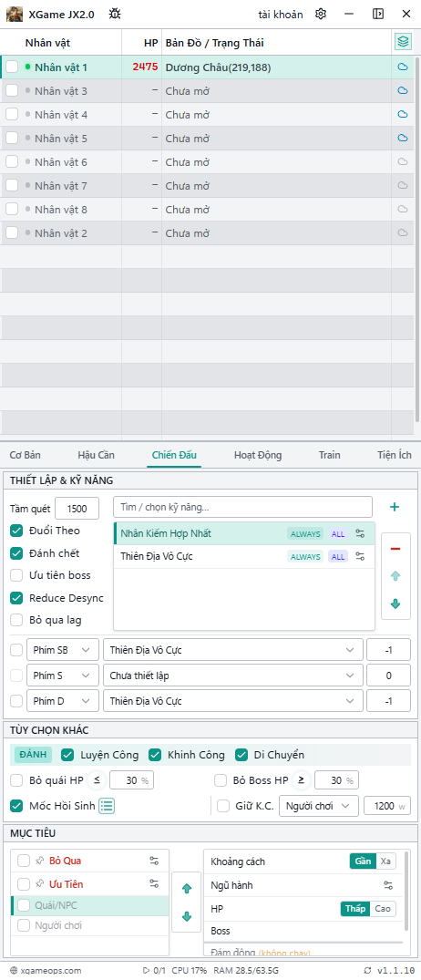Click the refresh icon beside version v1.1.10
Image resolution: width=421 pixels, height=980 pixels.
(x=367, y=971)
